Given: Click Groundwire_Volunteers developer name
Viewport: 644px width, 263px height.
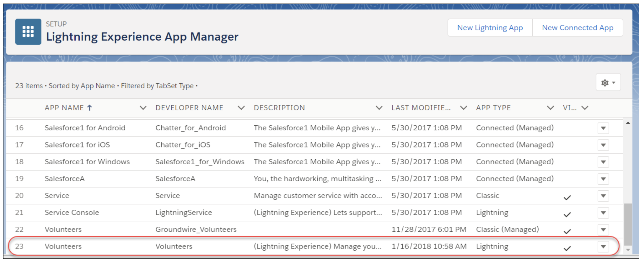Looking at the screenshot, I should (x=196, y=229).
